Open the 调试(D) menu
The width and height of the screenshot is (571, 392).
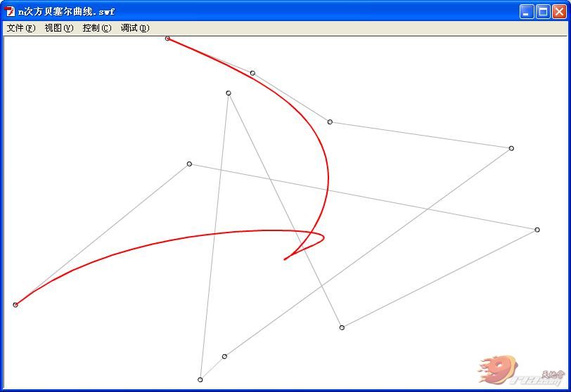pos(135,28)
